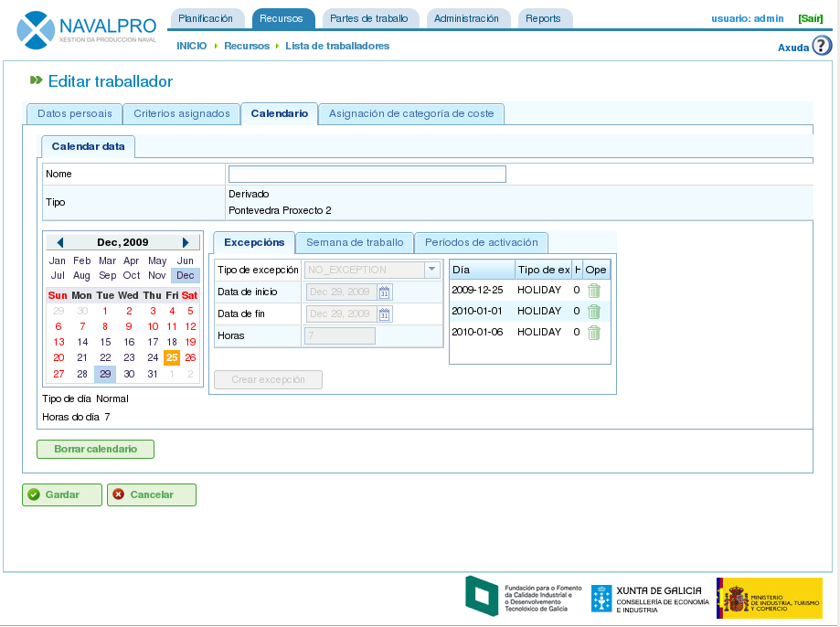Select day 25 in the calendar
The image size is (840, 627).
[x=171, y=357]
